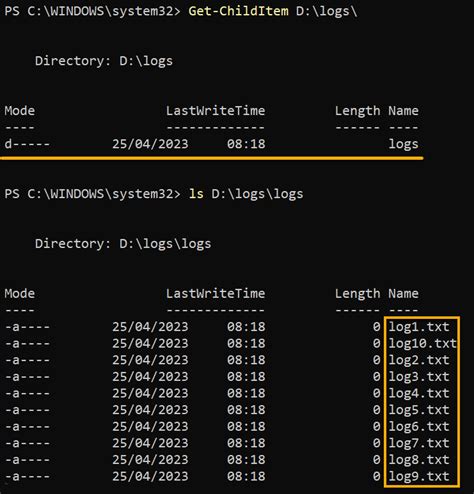Click the Name header in second listing
The height and width of the screenshot is (494, 474).
403,294
